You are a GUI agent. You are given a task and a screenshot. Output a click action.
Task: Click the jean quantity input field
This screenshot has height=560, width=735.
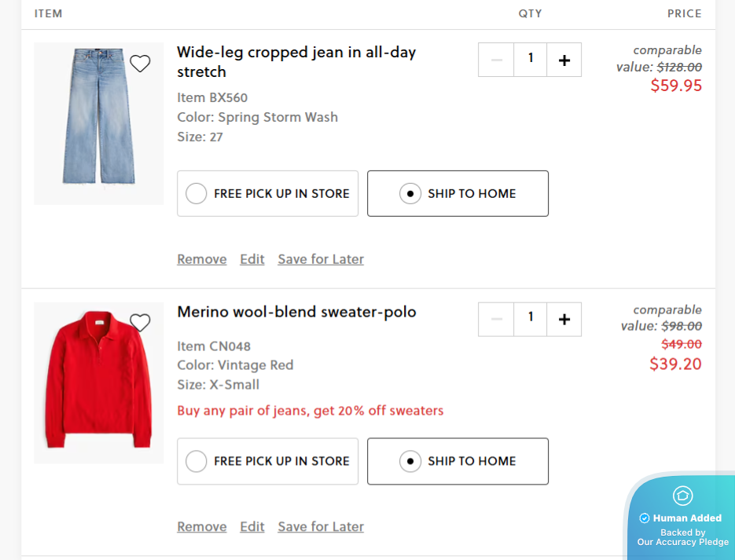click(530, 59)
